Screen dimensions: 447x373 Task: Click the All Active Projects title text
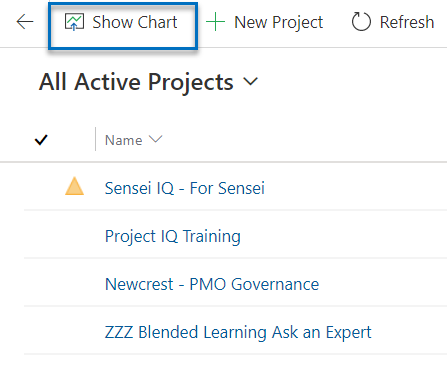[136, 82]
